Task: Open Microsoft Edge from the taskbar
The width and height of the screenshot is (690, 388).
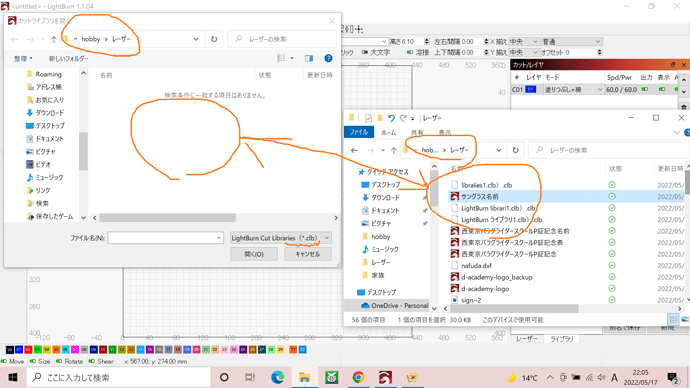Action: (277, 377)
